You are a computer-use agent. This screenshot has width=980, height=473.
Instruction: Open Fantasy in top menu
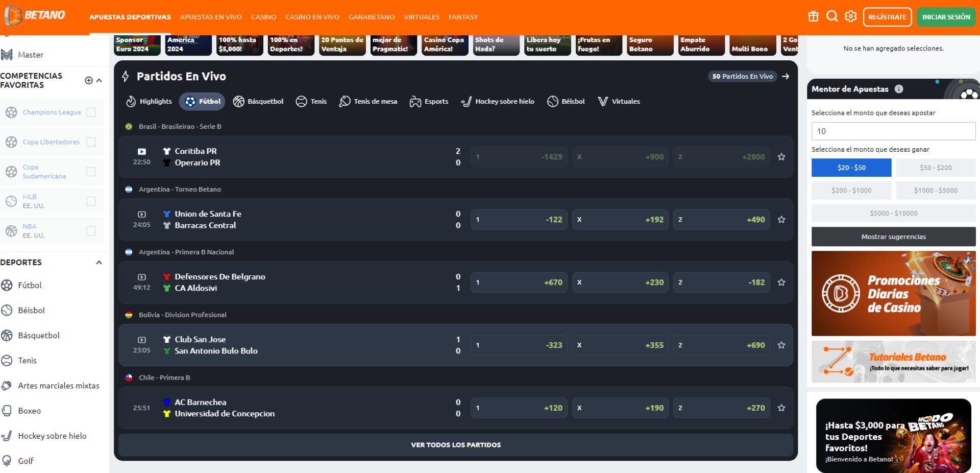(463, 17)
